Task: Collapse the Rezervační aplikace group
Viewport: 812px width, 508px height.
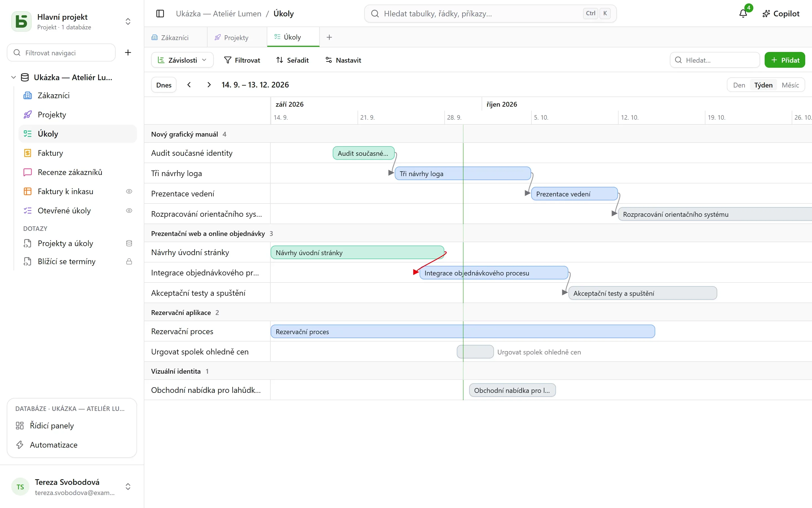Action: pos(181,313)
